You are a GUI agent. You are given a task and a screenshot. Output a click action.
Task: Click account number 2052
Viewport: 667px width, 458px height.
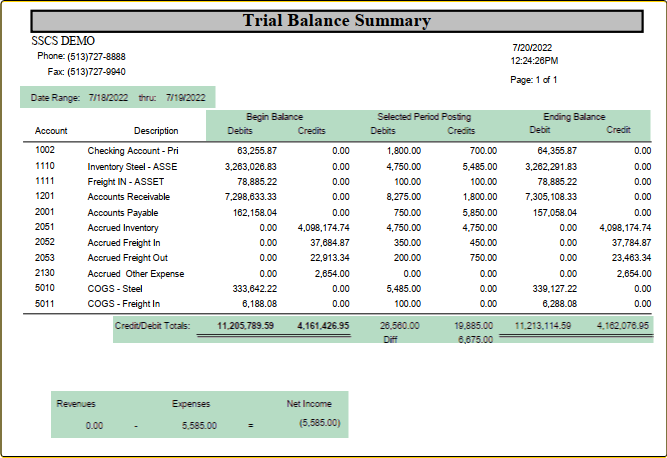point(45,242)
